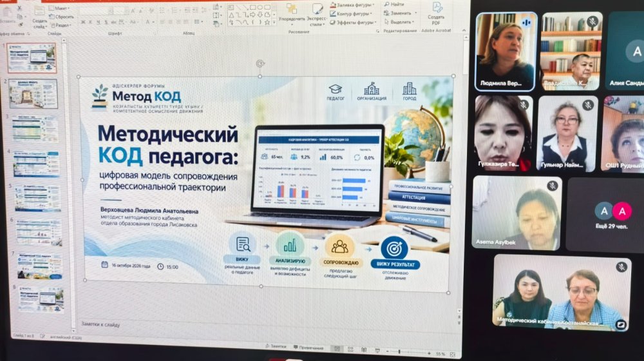The height and width of the screenshot is (361, 644).
Task: Select slide 7 thumbnail
Action: (x=40, y=266)
